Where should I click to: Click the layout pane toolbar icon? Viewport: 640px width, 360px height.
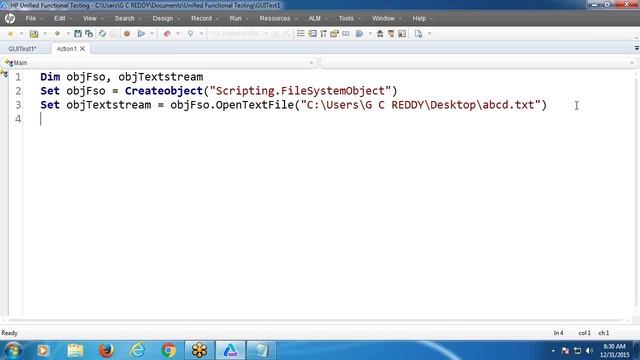pyautogui.click(x=402, y=34)
